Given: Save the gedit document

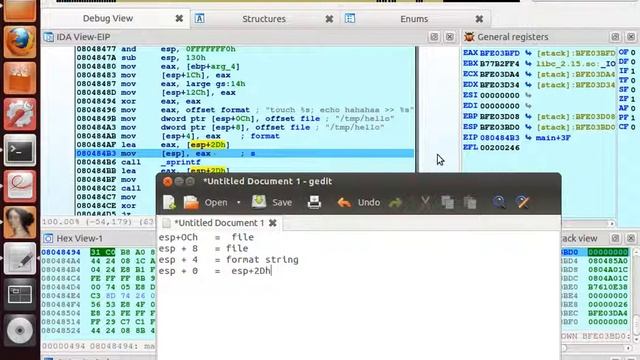Looking at the screenshot, I should [271, 202].
